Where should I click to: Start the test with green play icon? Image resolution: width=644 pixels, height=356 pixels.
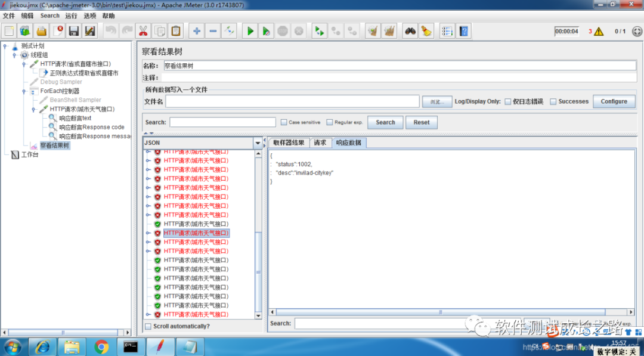coord(250,31)
